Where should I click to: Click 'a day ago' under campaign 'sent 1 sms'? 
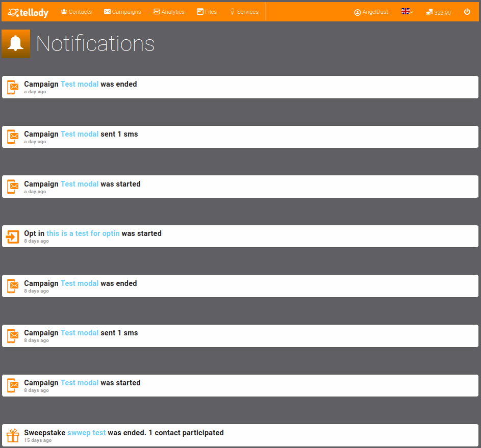coord(35,142)
